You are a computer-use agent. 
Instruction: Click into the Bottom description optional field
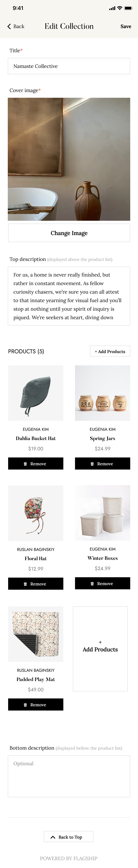tap(69, 776)
